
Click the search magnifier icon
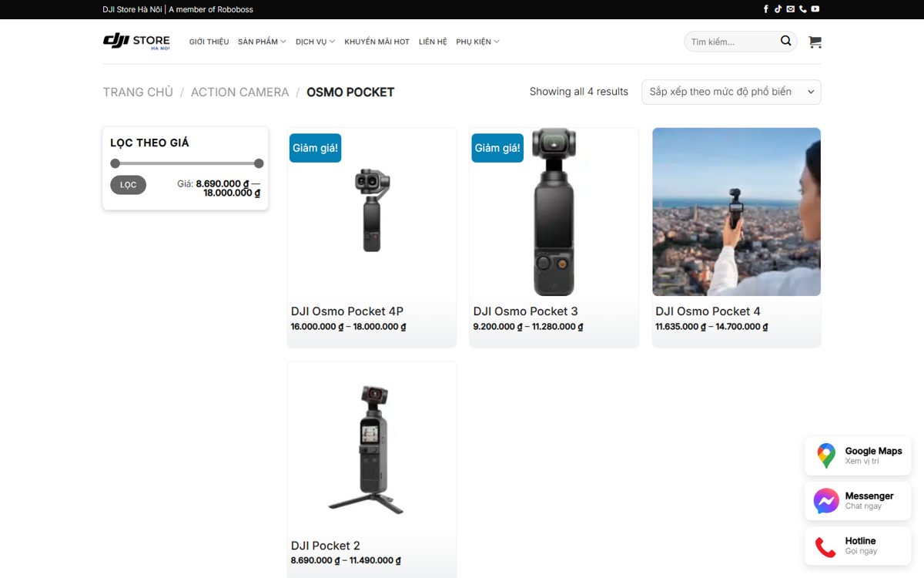point(786,41)
